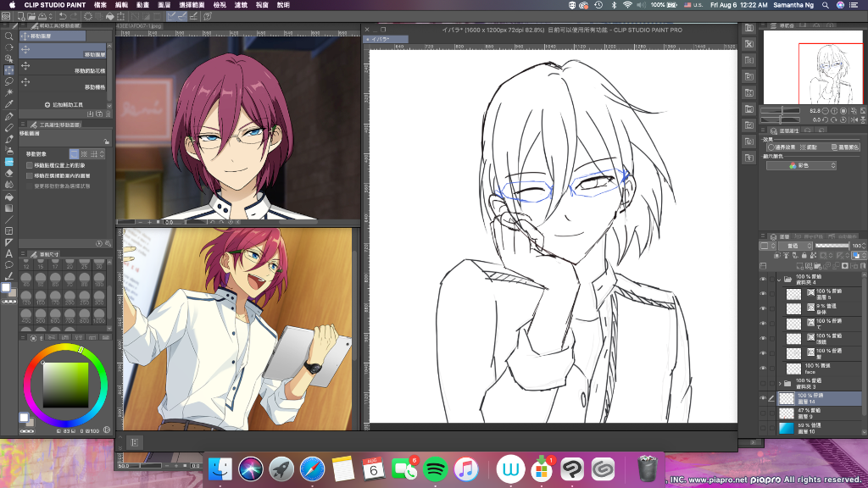Enable the 移動貼標位置上的對象 checkbox
The height and width of the screenshot is (488, 868).
30,165
